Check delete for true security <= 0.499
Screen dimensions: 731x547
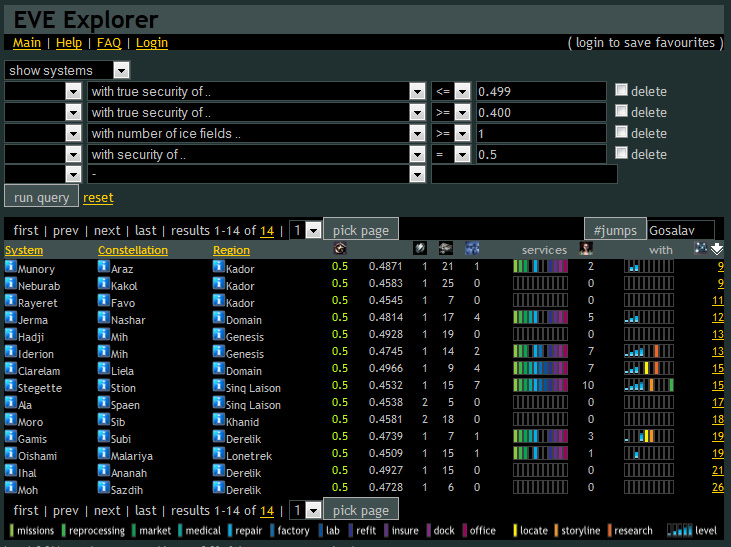[621, 90]
